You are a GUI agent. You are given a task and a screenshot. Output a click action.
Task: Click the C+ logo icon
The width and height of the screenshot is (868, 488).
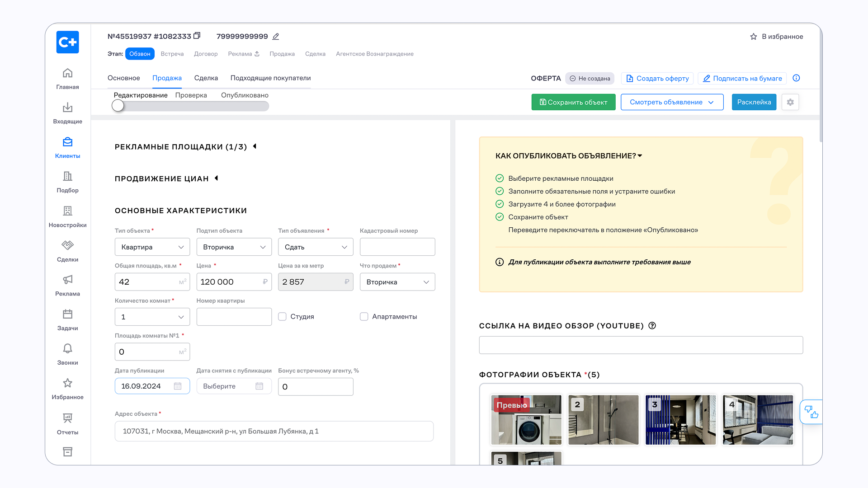coord(67,42)
